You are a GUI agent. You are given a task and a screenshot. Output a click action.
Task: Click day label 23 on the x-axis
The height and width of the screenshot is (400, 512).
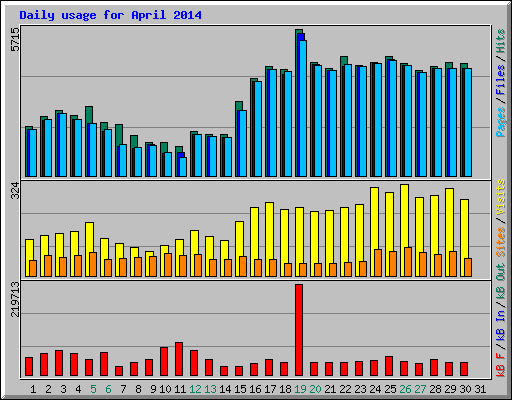click(x=360, y=389)
